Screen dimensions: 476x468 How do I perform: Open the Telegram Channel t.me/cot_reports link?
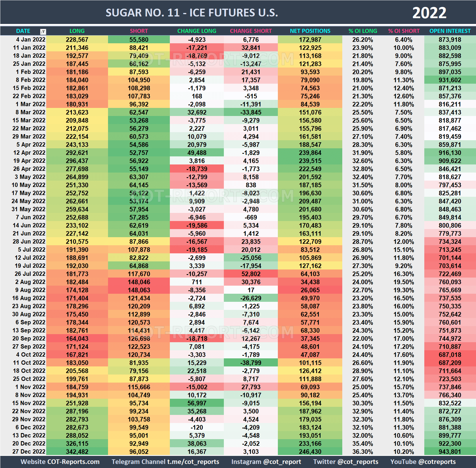165,462
